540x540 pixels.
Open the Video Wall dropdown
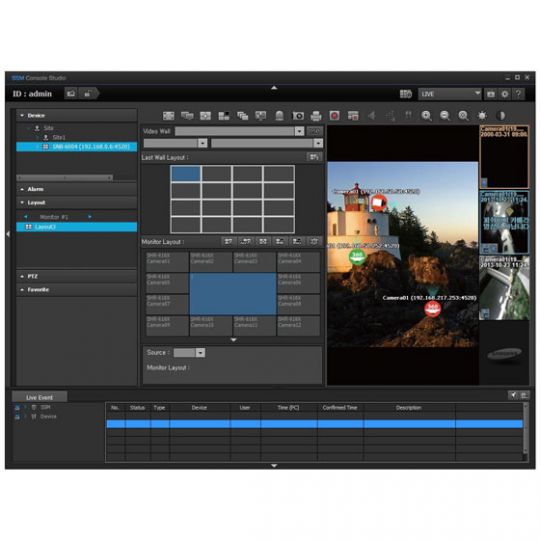(x=240, y=131)
